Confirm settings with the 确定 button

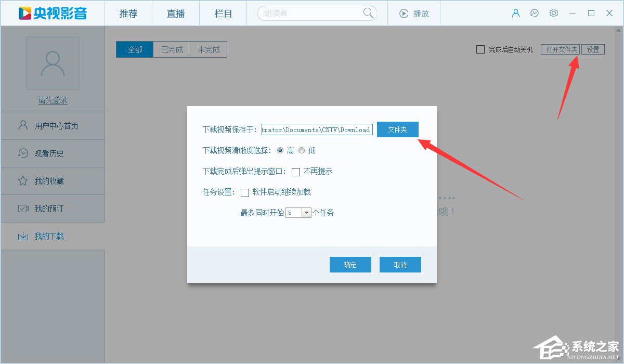coord(350,265)
